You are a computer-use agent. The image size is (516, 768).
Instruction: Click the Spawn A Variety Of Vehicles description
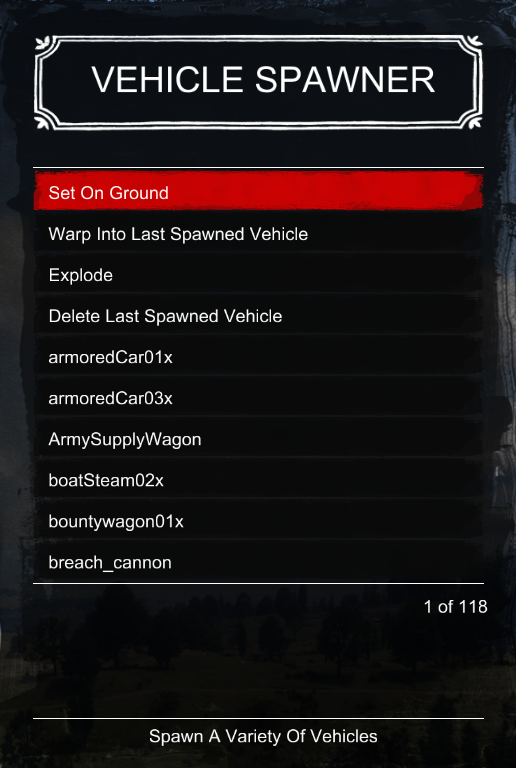(x=263, y=736)
